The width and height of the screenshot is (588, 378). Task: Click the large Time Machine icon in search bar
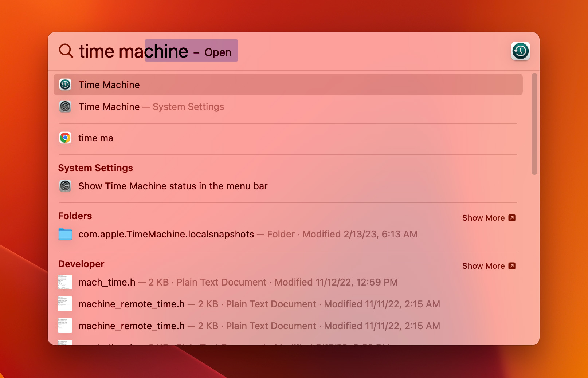520,51
